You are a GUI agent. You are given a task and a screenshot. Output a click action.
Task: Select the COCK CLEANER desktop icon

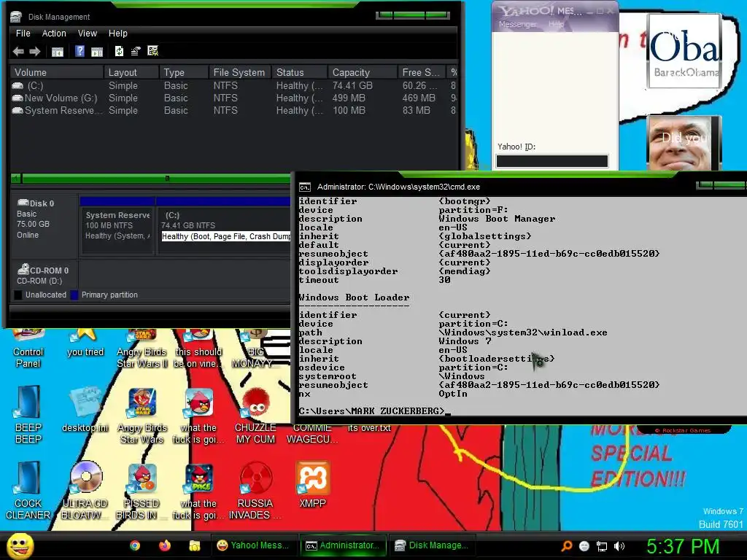point(28,491)
